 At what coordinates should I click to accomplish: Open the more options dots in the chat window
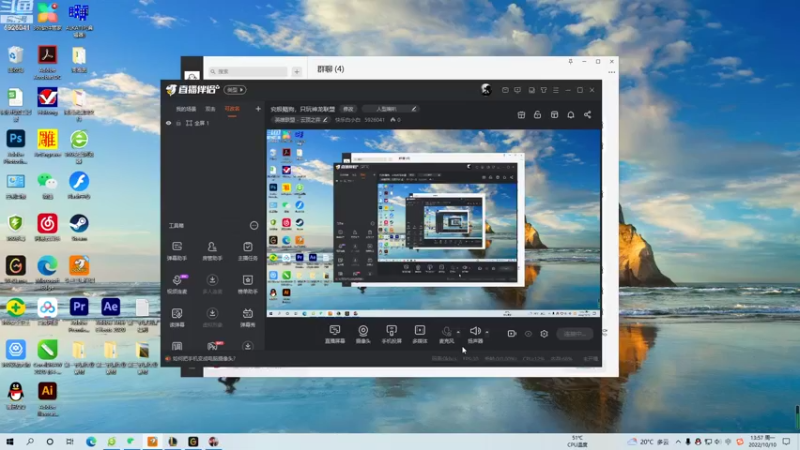[x=612, y=72]
